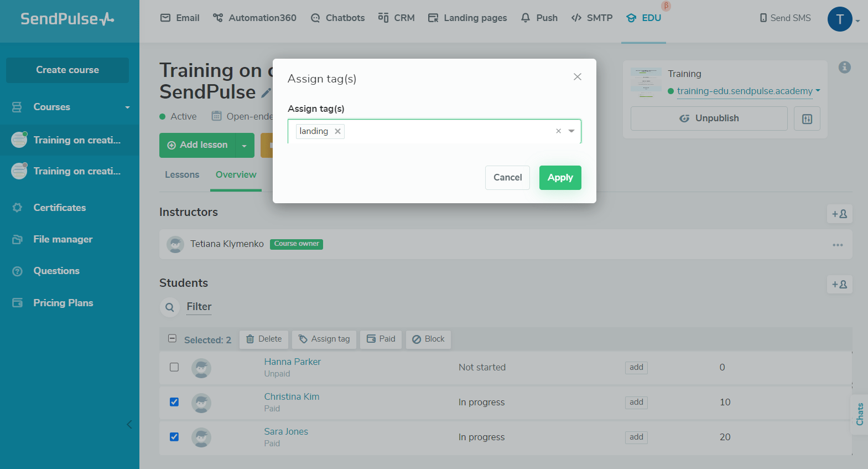Screen dimensions: 868x469
Task: Open Questions in the sidebar
Action: coord(56,271)
